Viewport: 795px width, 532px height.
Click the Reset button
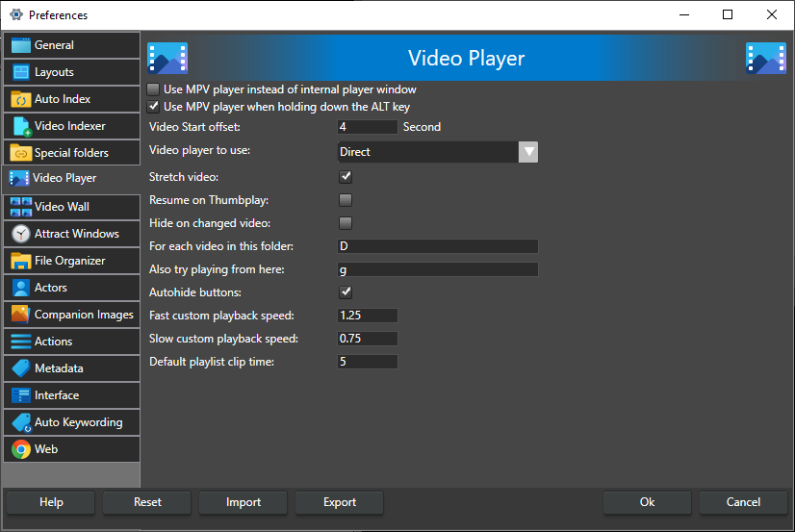pos(147,502)
